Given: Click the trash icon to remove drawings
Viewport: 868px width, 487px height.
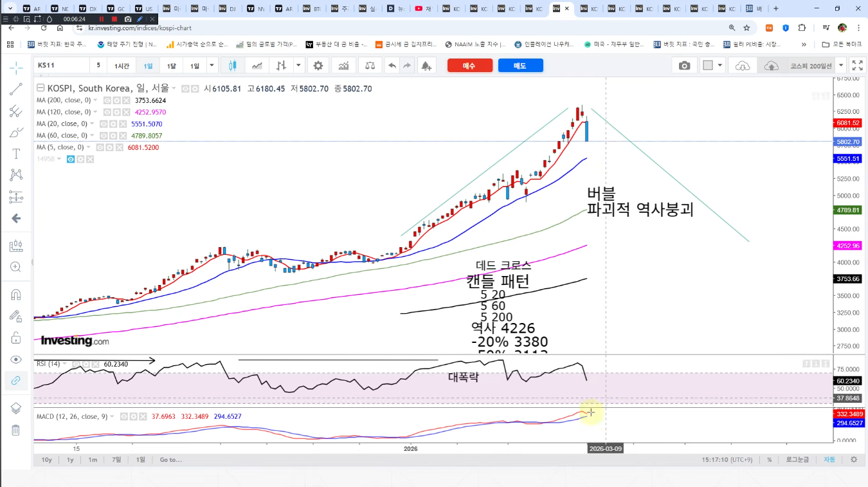Looking at the screenshot, I should click(16, 430).
